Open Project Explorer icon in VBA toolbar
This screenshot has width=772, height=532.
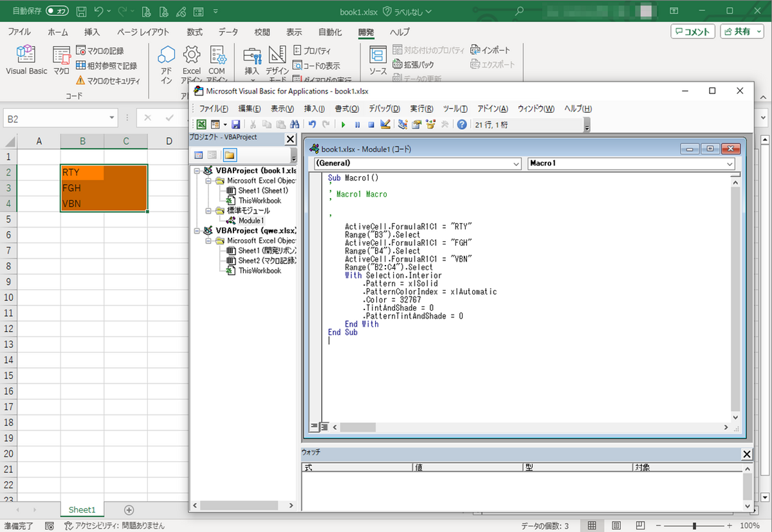coord(403,124)
